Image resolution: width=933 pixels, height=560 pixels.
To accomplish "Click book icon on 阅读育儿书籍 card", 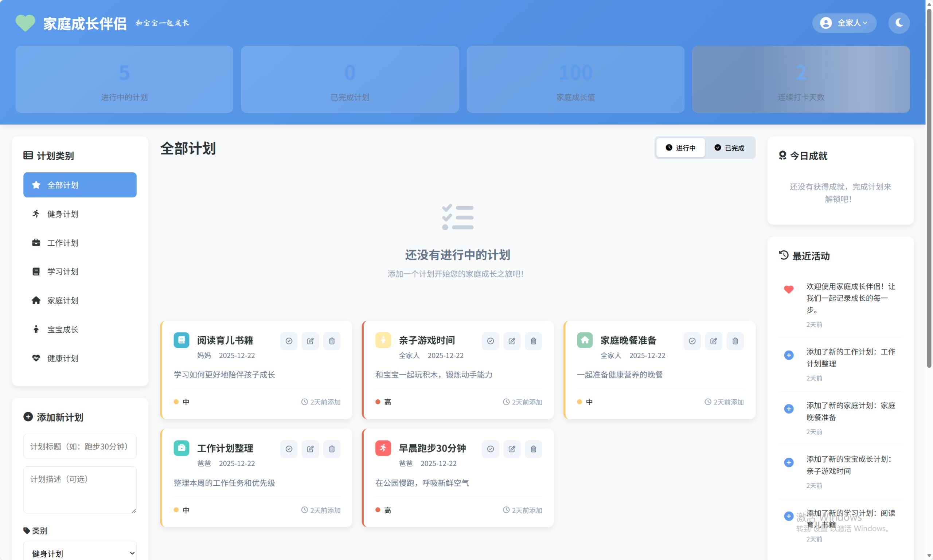I will pos(181,340).
